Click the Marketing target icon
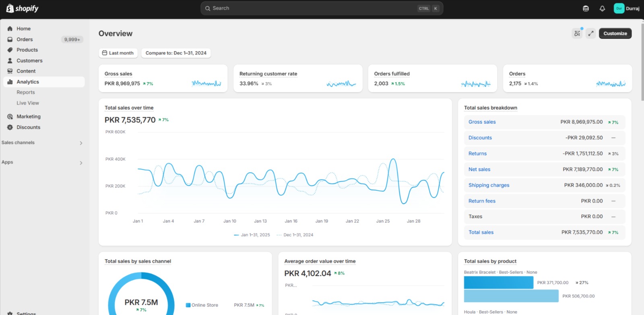The width and height of the screenshot is (644, 315). pos(10,117)
